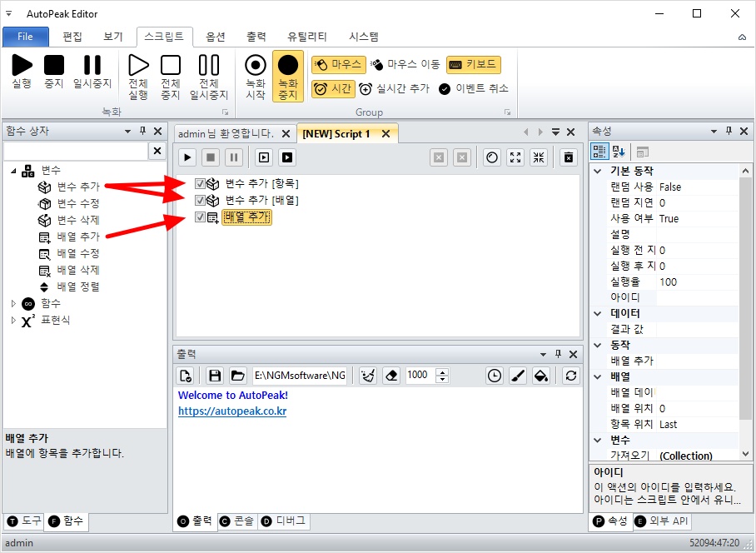Run all scripts with 전체 실행
Screen dimensions: 756x553
coord(138,77)
